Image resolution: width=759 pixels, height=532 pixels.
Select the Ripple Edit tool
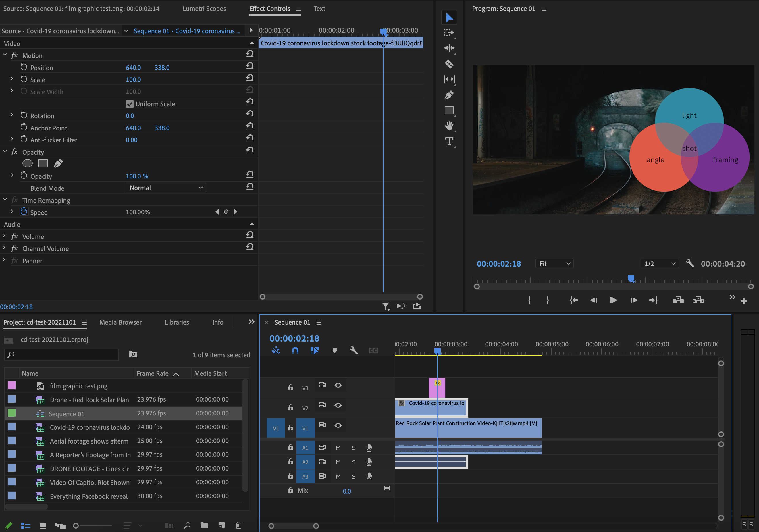[x=449, y=48]
